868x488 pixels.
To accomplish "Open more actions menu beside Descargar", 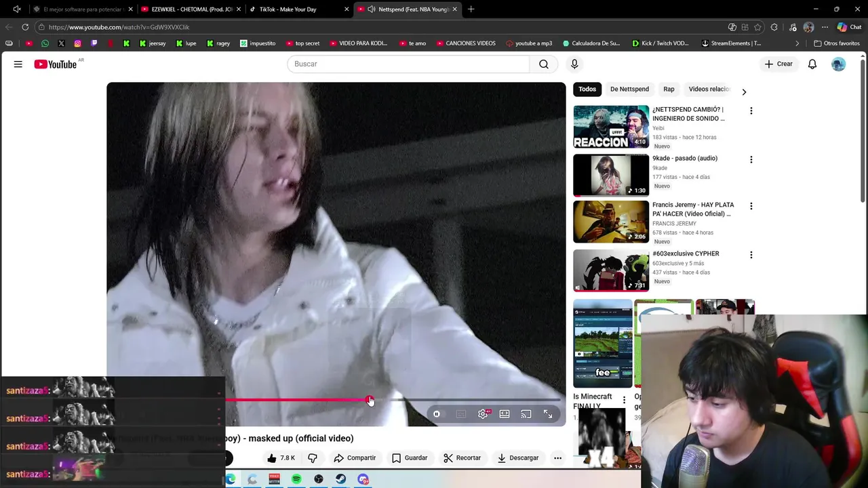I will tap(557, 458).
